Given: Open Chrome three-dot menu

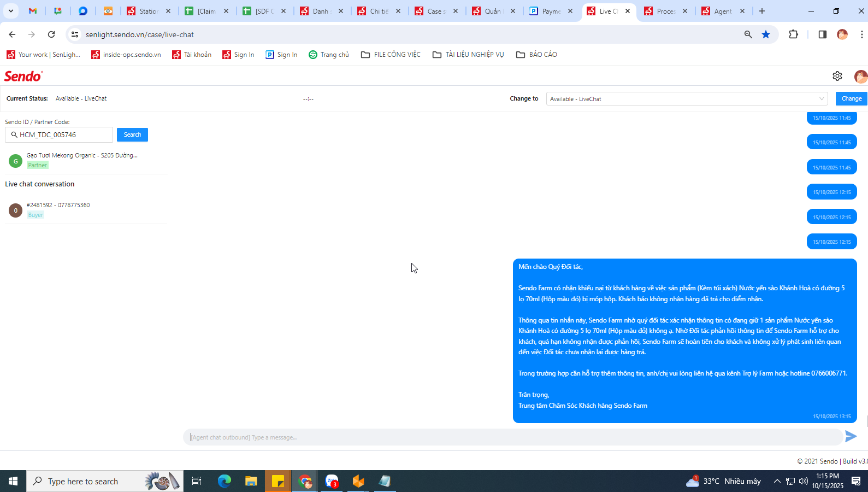Looking at the screenshot, I should coord(861,34).
